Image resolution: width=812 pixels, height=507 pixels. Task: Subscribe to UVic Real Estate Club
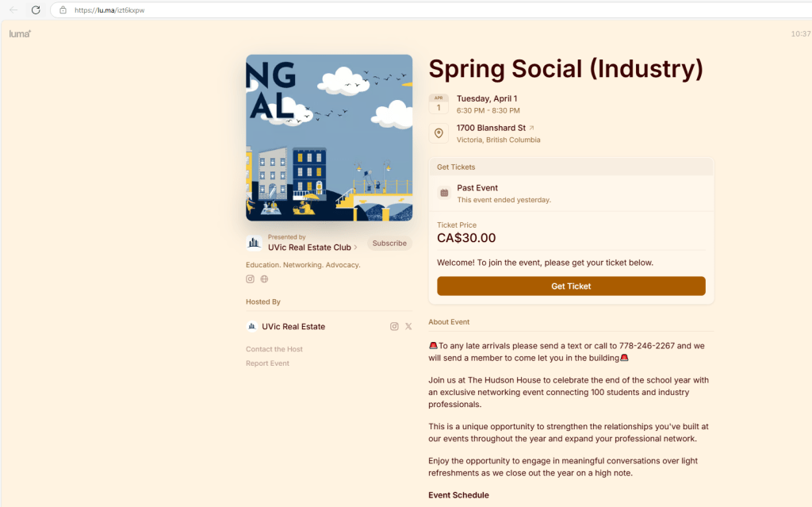(x=389, y=244)
